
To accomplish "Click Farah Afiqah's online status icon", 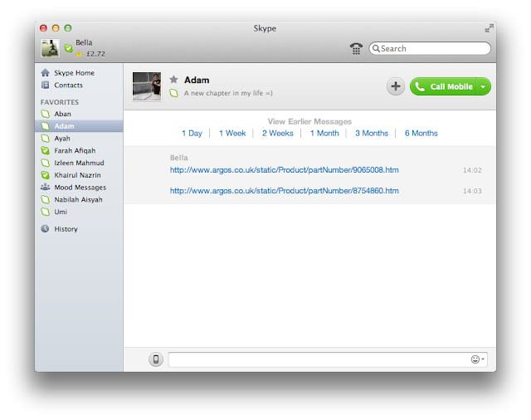I will tap(45, 150).
